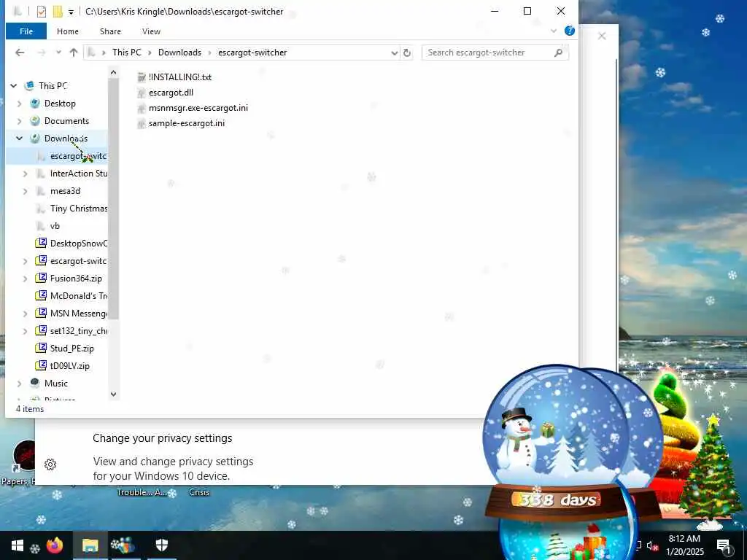Collapse the This PC tree node
The width and height of the screenshot is (747, 560).
pos(14,86)
